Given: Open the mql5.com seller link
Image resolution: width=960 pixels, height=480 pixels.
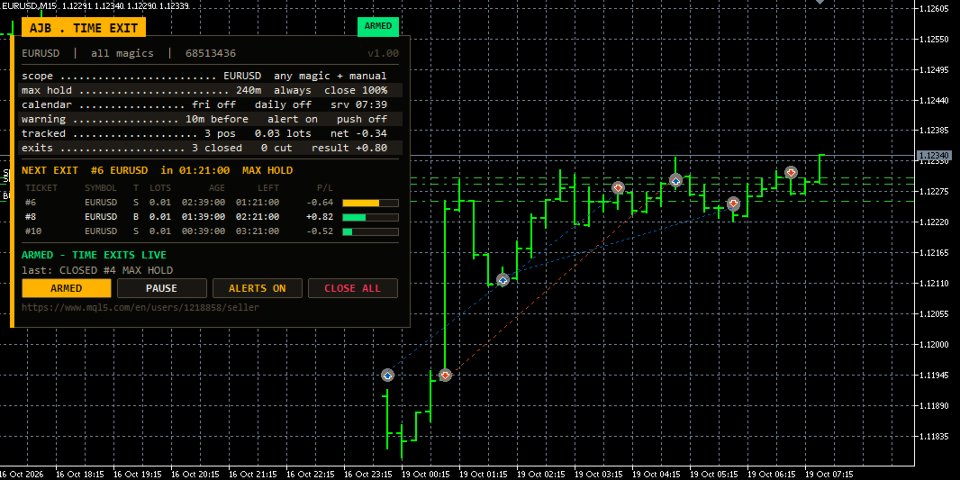Looking at the screenshot, I should click(x=140, y=307).
